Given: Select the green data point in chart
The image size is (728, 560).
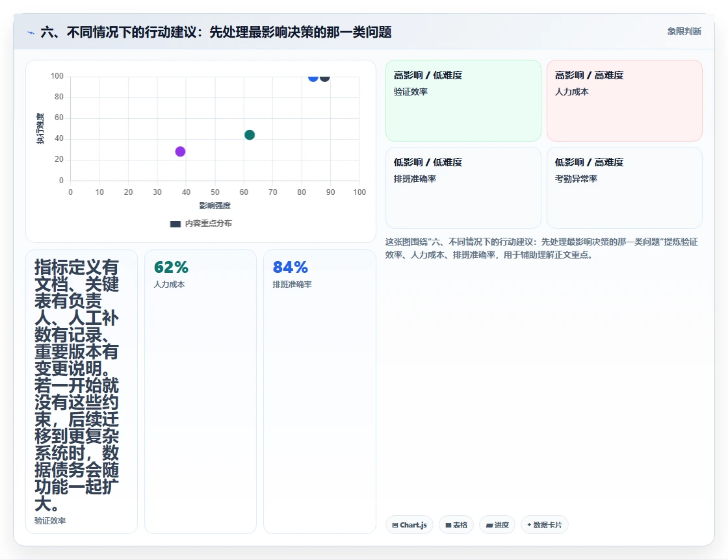Looking at the screenshot, I should pos(250,135).
